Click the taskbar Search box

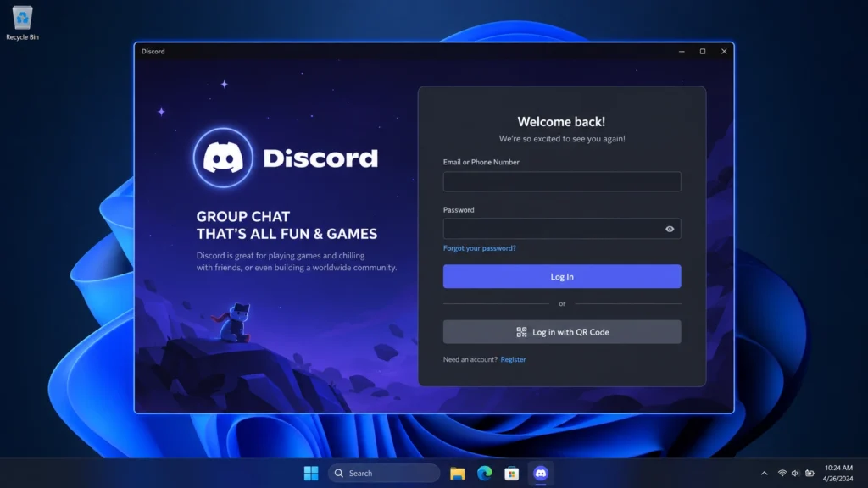coord(384,473)
